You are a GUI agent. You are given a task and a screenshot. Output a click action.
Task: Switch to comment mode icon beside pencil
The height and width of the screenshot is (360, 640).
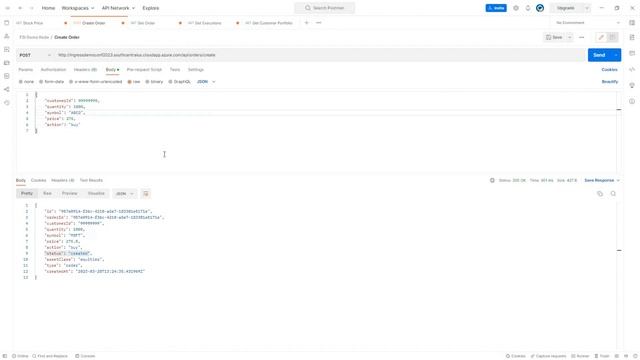click(612, 37)
